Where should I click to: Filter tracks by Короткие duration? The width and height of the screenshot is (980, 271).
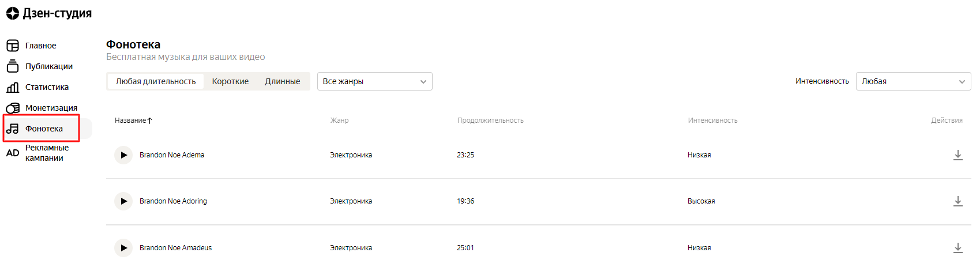230,81
